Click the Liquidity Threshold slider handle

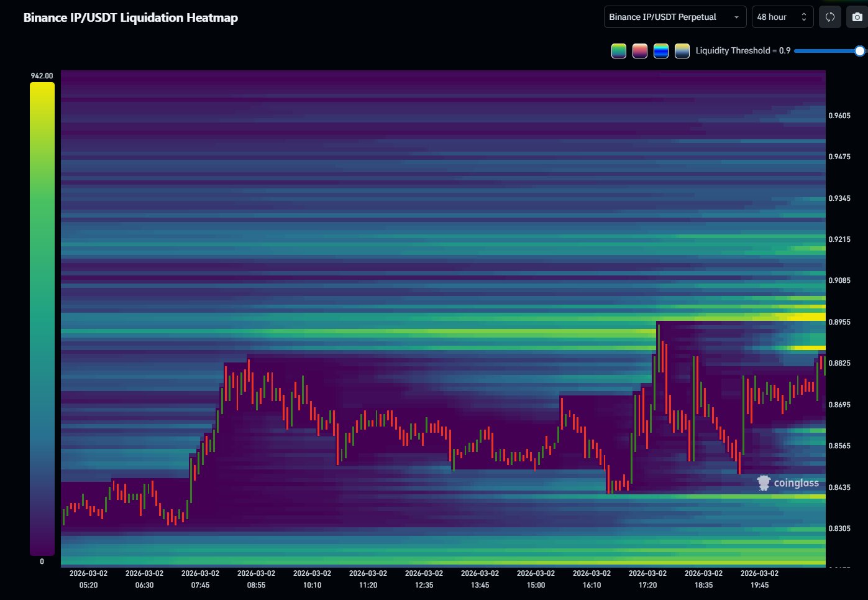pos(859,51)
